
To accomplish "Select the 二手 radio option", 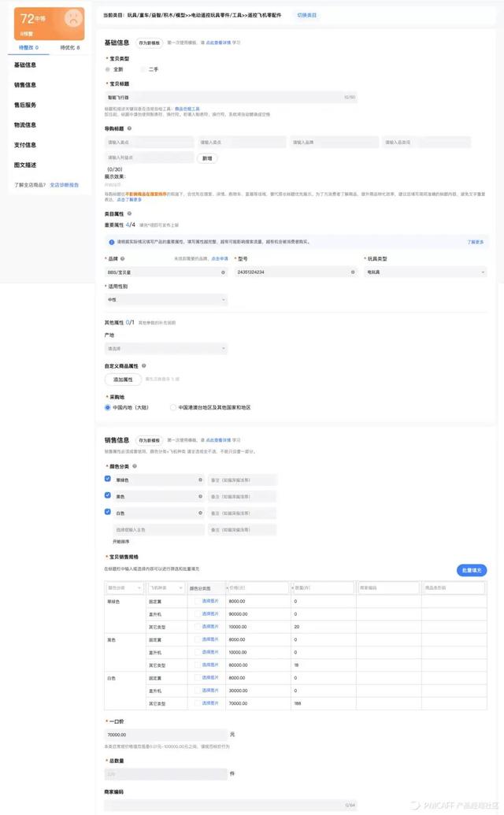I will tap(143, 69).
